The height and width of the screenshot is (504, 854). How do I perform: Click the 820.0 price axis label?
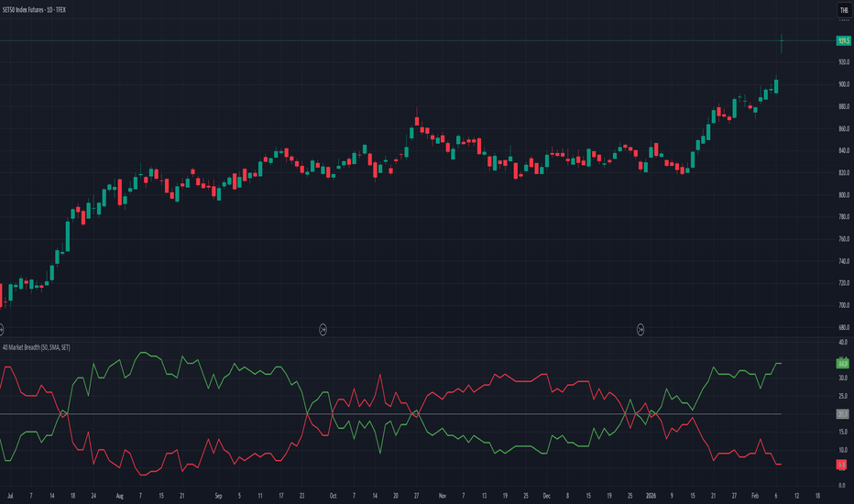[844, 172]
